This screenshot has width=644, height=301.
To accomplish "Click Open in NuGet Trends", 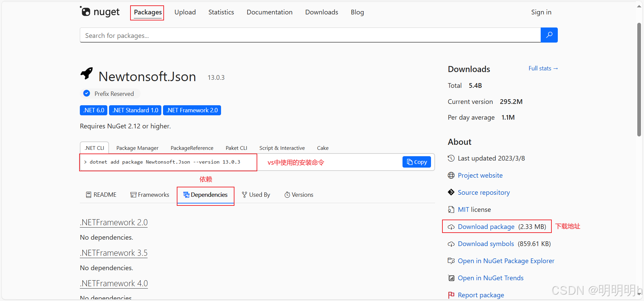I will (490, 278).
